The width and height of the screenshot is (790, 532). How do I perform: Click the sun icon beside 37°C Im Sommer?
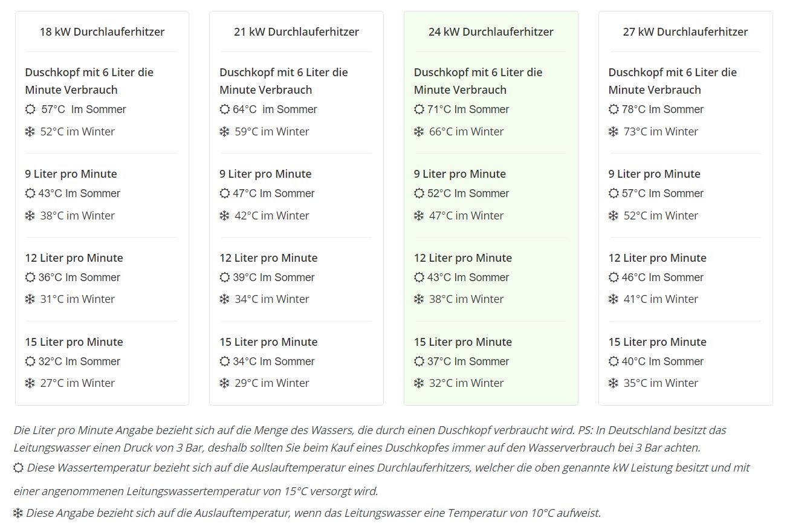pos(419,362)
